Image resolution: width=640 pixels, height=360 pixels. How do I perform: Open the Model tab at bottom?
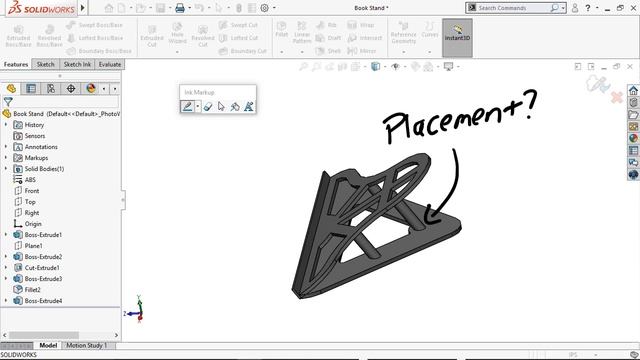[48, 345]
